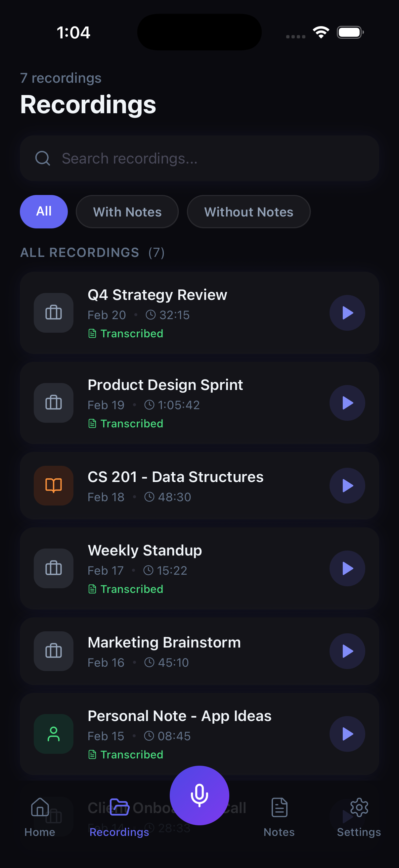Click the person icon for Personal Note
This screenshot has width=399, height=868.
pyautogui.click(x=54, y=734)
